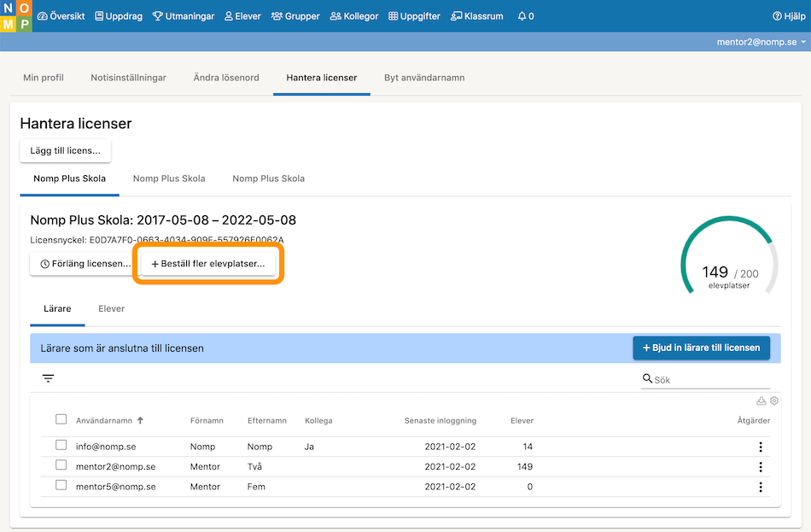This screenshot has height=532, width=811.
Task: Click the mentor5@nomp.se username cell
Action: point(116,488)
